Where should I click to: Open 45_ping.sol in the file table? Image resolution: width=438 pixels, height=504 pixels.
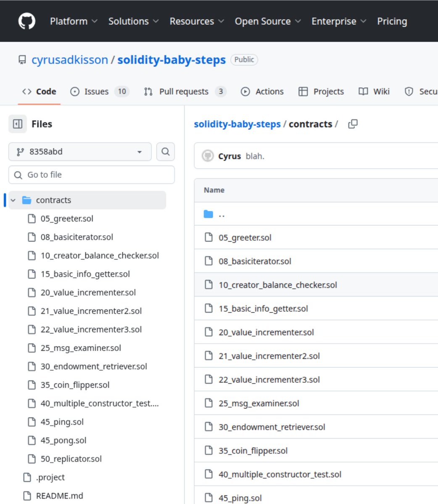click(x=240, y=498)
